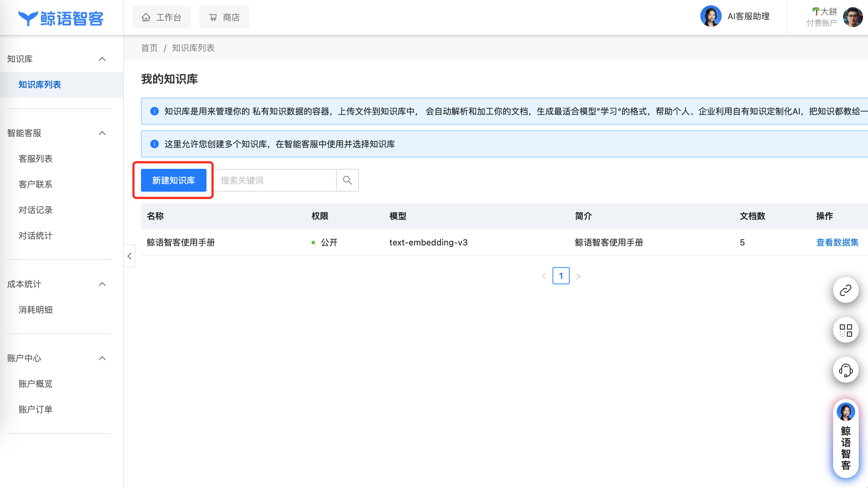Click the floating headset support icon
Viewport: 868px width, 488px height.
coord(846,370)
